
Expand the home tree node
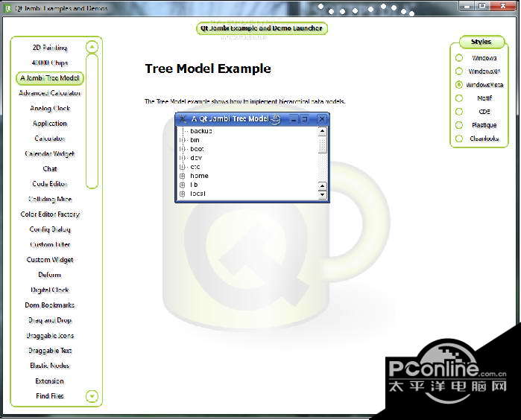click(x=182, y=176)
